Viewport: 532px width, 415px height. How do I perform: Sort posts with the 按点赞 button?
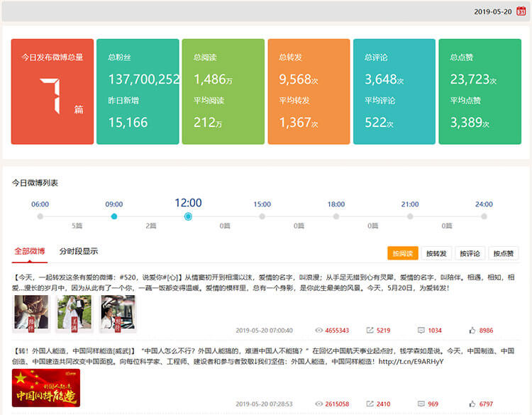click(503, 253)
